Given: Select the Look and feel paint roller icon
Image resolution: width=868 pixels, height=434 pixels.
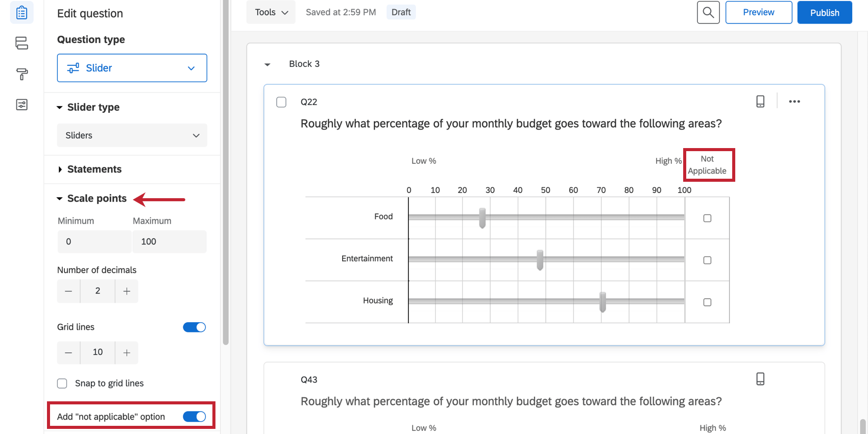Looking at the screenshot, I should tap(21, 74).
